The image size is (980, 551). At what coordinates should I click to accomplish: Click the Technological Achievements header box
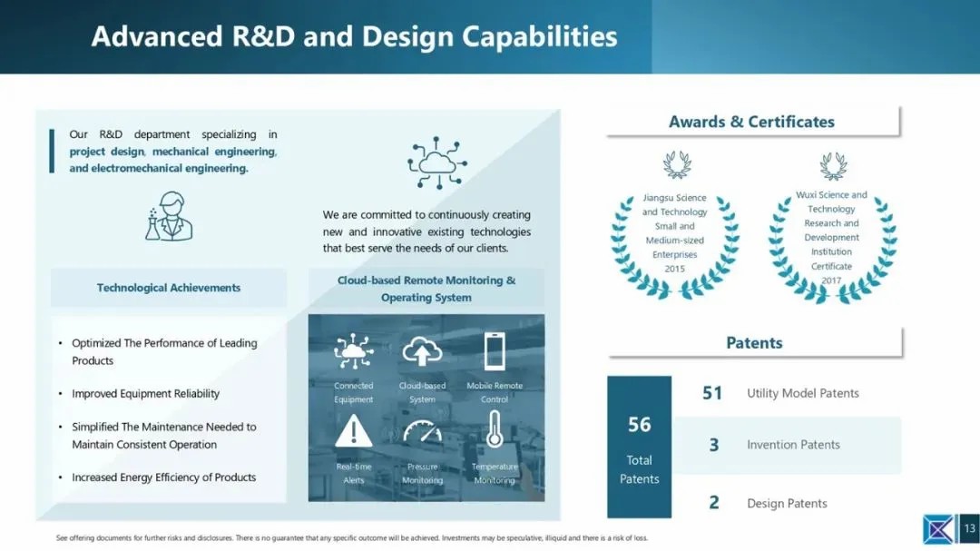click(169, 288)
